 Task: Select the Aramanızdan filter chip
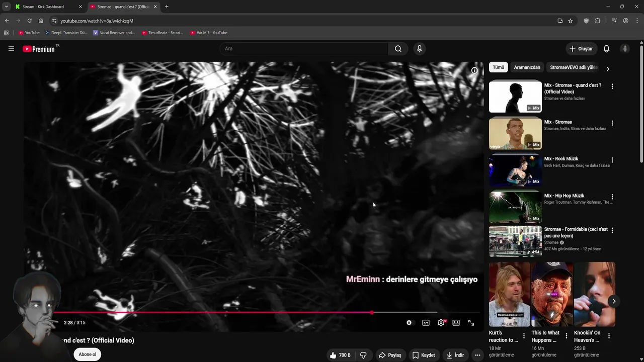[527, 67]
